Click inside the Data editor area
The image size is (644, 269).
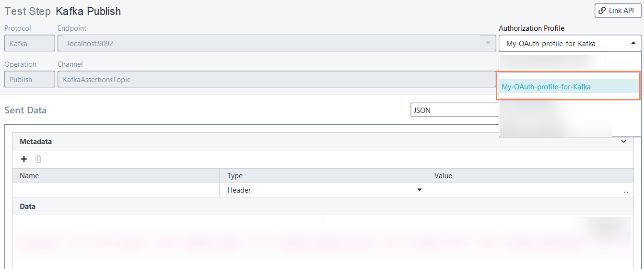(x=321, y=240)
